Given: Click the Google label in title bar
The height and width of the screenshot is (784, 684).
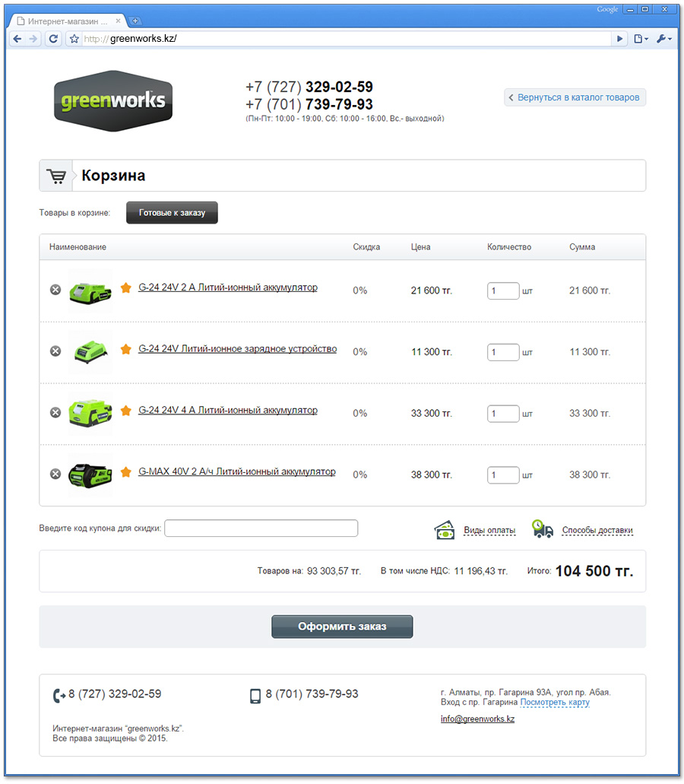Looking at the screenshot, I should point(607,9).
